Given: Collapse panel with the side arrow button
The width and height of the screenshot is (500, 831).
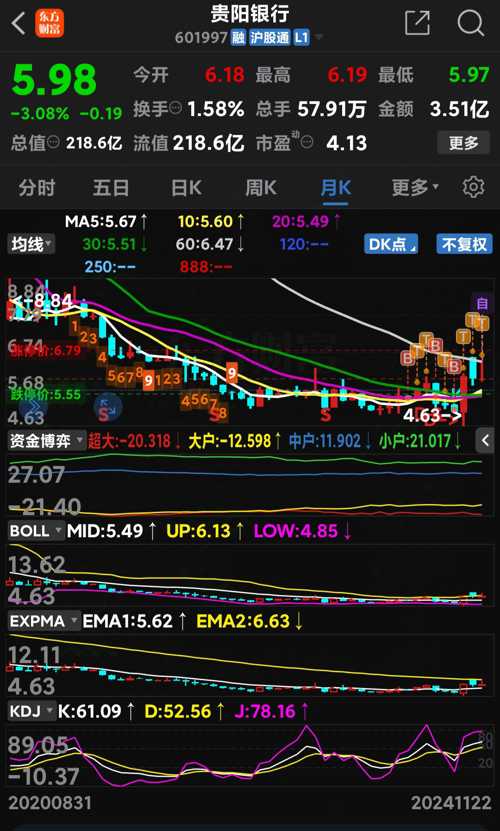Looking at the screenshot, I should [x=485, y=441].
